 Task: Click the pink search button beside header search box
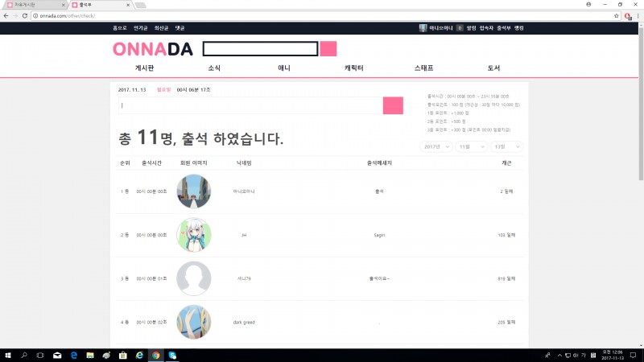pos(328,49)
